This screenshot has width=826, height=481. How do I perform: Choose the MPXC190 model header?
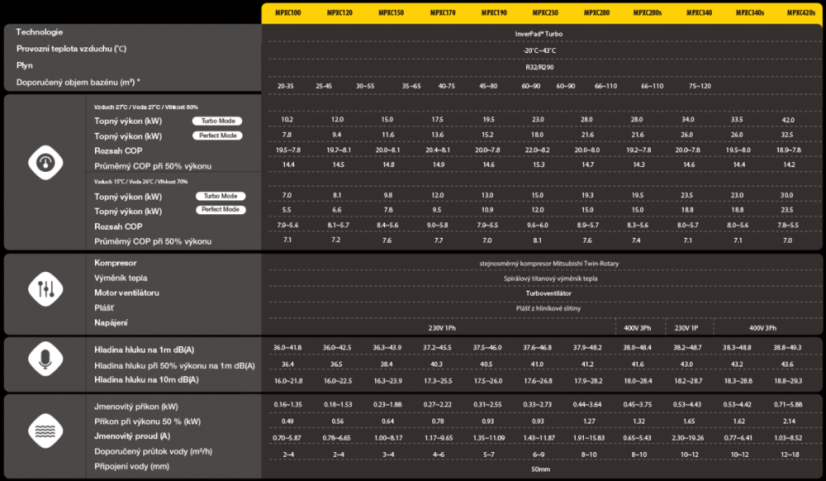(494, 13)
